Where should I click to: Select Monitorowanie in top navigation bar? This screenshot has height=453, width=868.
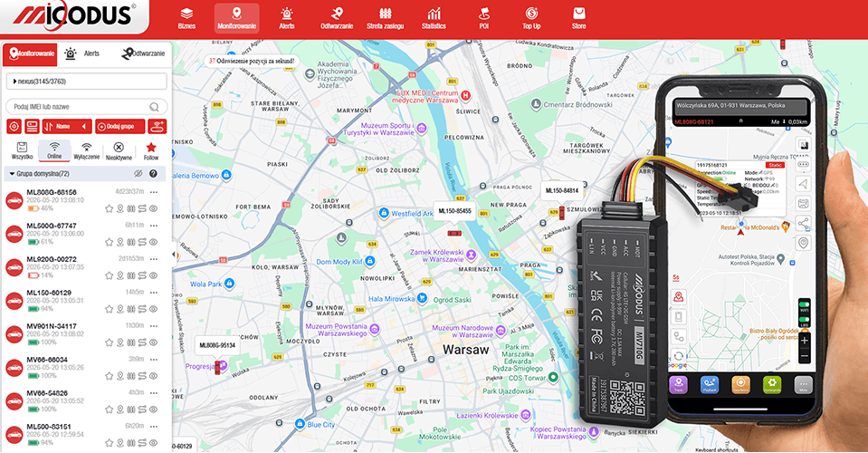click(x=236, y=18)
